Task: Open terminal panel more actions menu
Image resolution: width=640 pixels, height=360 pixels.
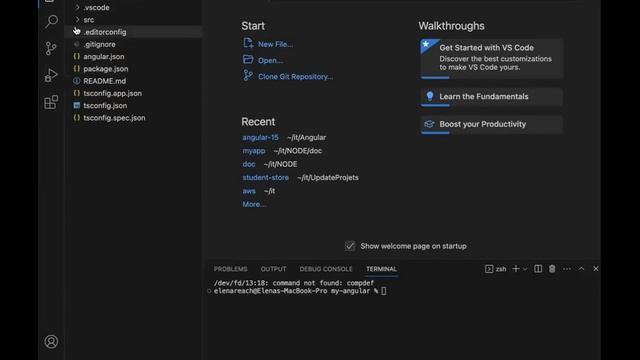Action: coord(567,269)
